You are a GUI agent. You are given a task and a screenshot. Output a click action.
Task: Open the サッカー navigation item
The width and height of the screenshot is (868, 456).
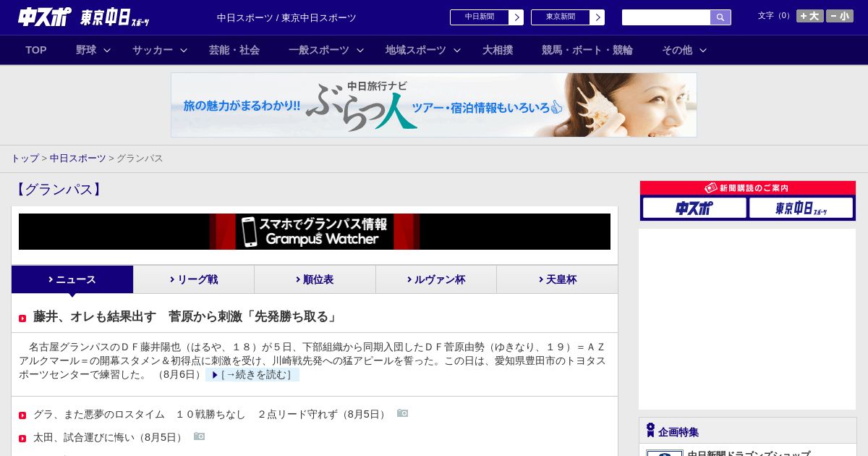[x=153, y=50]
